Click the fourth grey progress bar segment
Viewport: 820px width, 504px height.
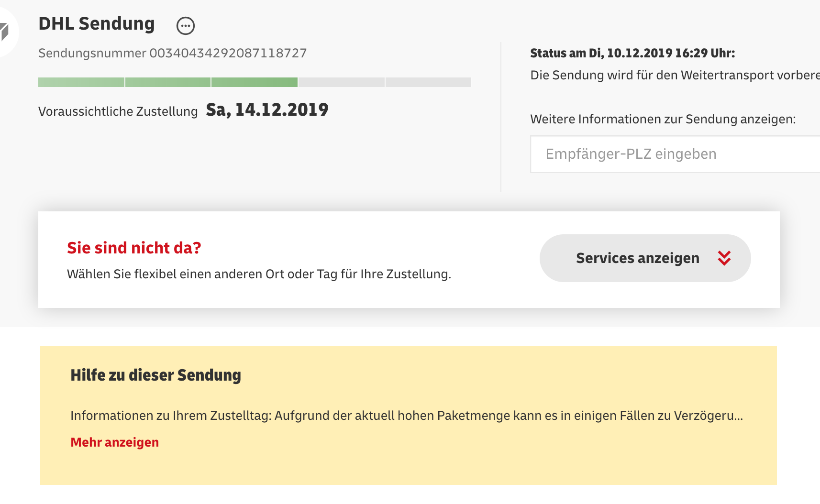[x=342, y=82]
